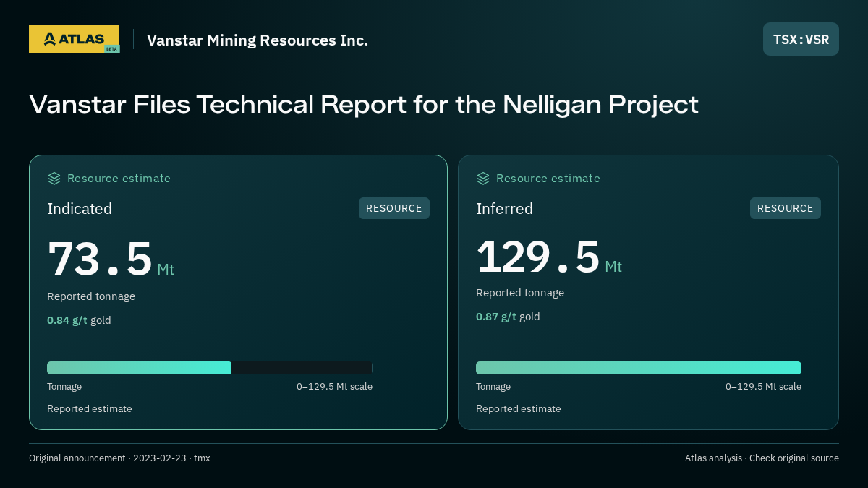Click the Inferred category label
The width and height of the screenshot is (868, 488).
[x=504, y=209]
